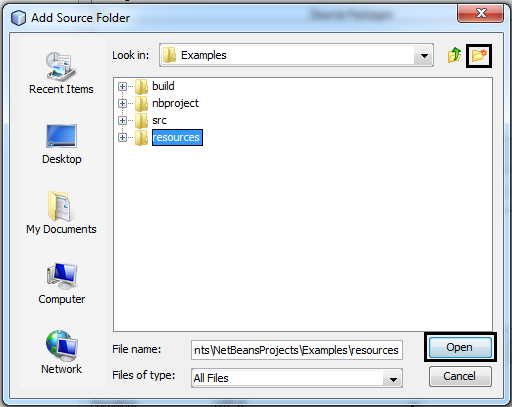Select the nbproject folder name
This screenshot has height=407, width=512.
coord(175,103)
